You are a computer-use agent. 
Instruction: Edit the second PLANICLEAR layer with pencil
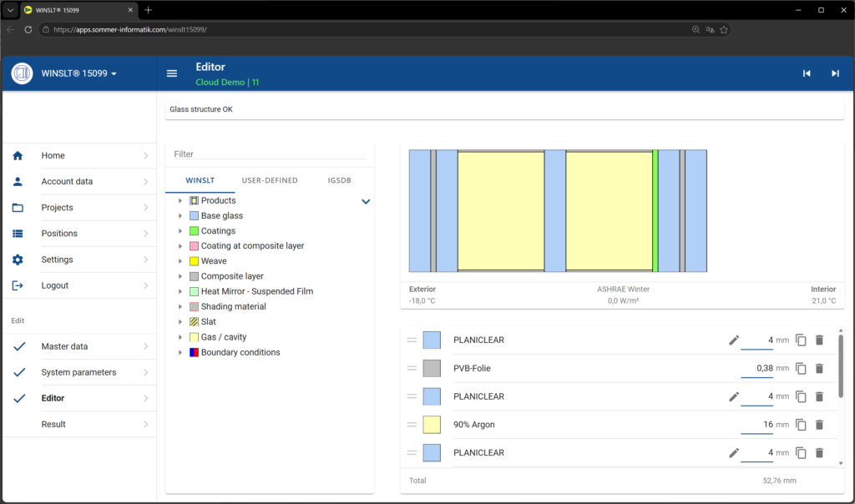(x=734, y=396)
